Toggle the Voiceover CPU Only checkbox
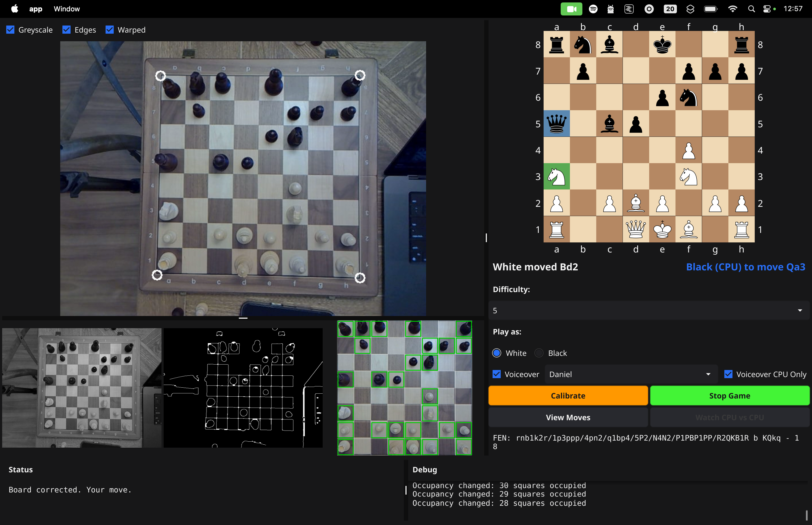 coord(728,374)
